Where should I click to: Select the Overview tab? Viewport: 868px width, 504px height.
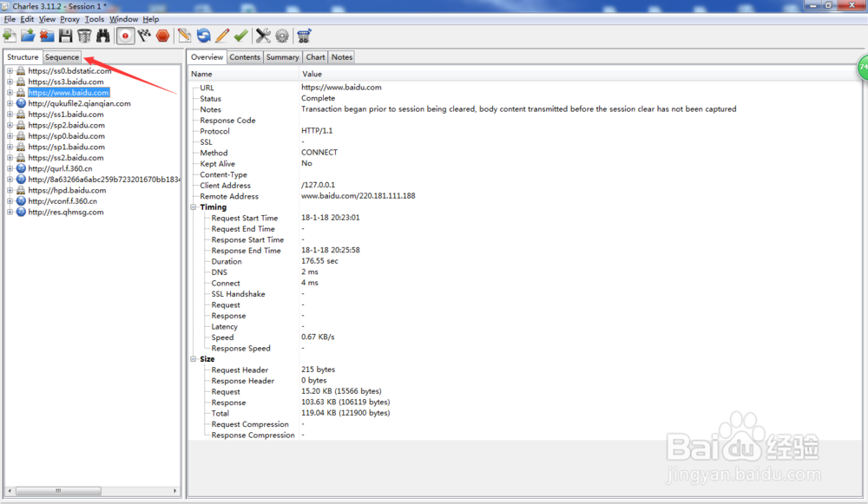[x=207, y=57]
